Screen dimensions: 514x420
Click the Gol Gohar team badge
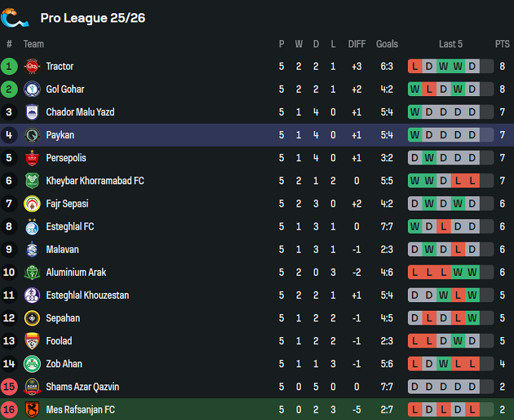[32, 90]
